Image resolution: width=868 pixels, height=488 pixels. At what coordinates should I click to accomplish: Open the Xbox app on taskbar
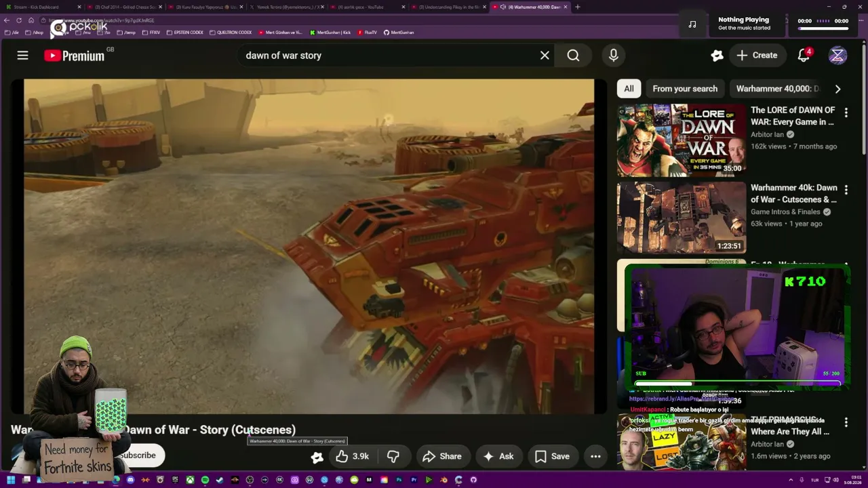point(190,480)
